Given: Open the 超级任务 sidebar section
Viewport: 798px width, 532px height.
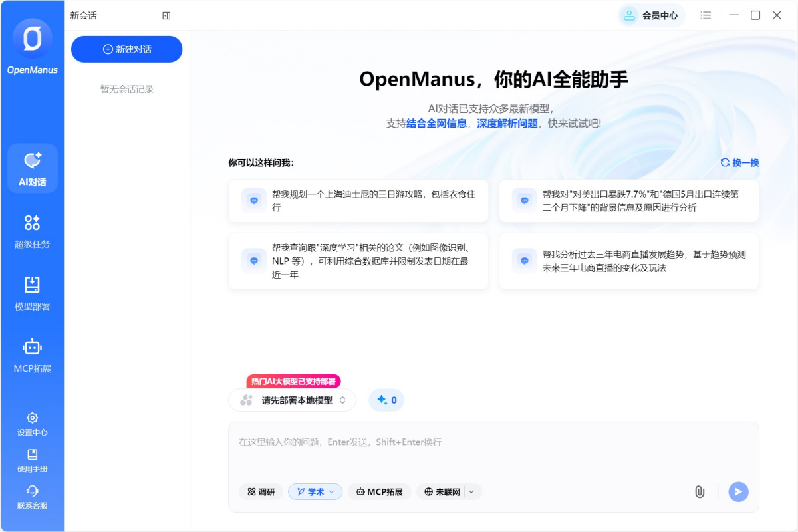Looking at the screenshot, I should click(32, 231).
